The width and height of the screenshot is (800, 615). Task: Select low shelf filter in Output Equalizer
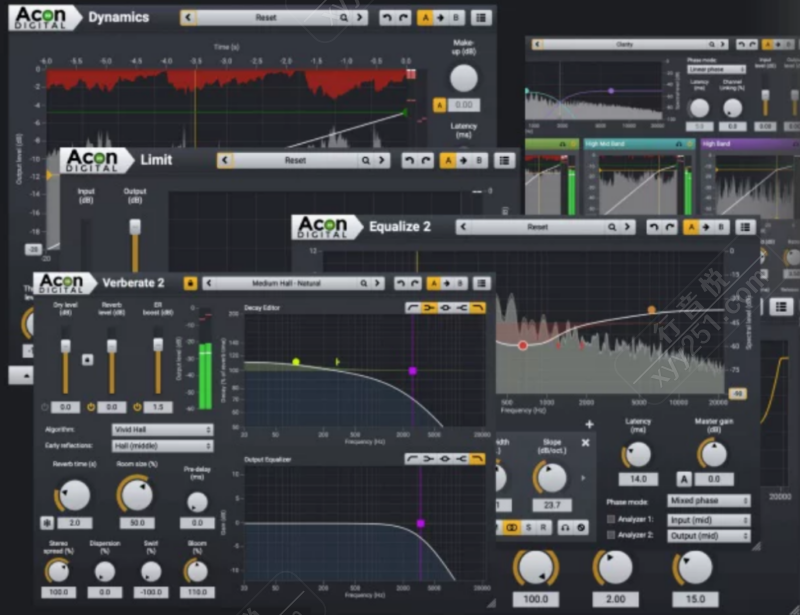click(x=429, y=459)
